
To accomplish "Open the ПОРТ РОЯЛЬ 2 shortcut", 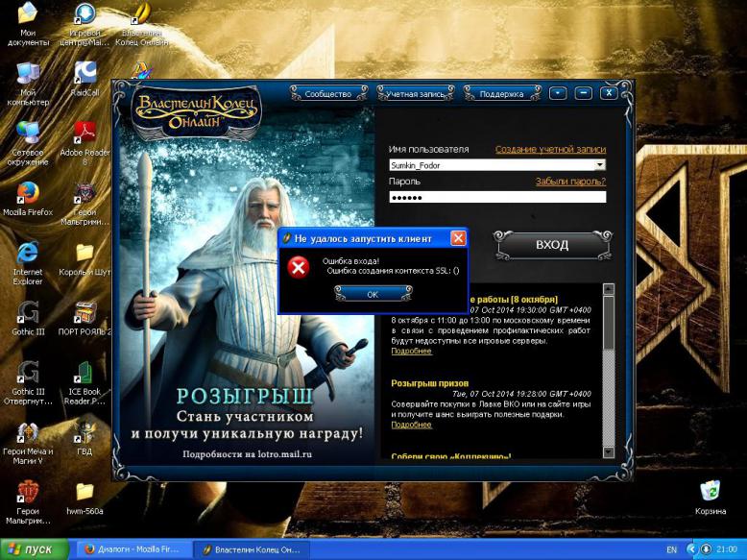I will tap(84, 318).
